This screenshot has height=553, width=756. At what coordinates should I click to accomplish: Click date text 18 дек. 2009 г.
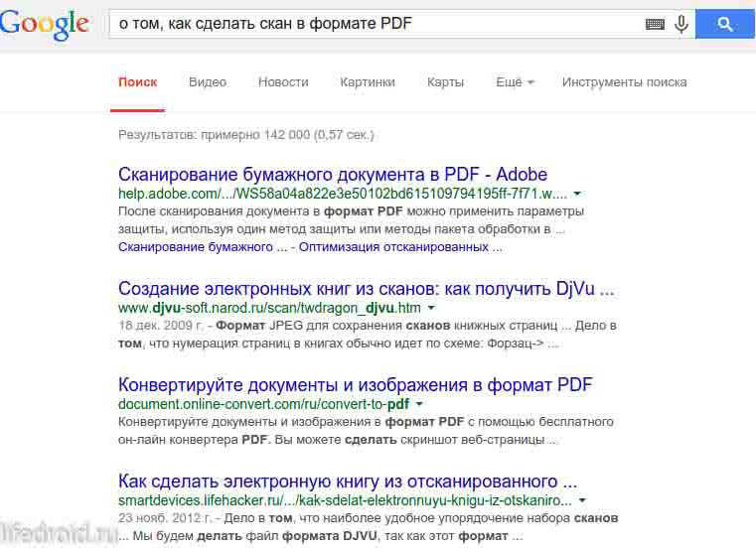161,326
